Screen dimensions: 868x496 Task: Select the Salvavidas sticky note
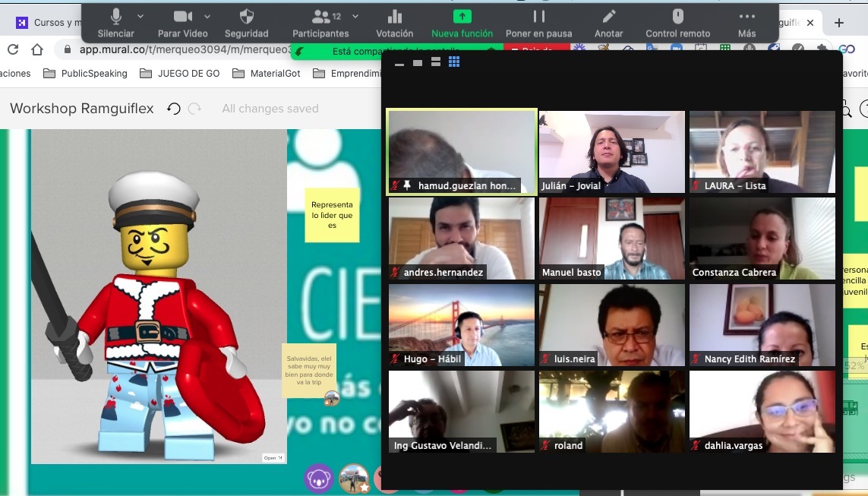309,371
